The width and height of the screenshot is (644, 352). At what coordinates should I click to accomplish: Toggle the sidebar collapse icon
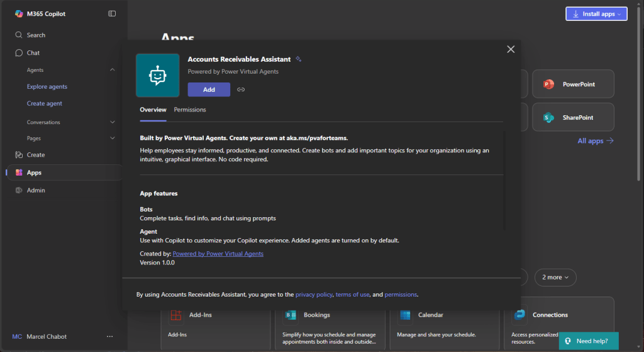click(x=112, y=13)
